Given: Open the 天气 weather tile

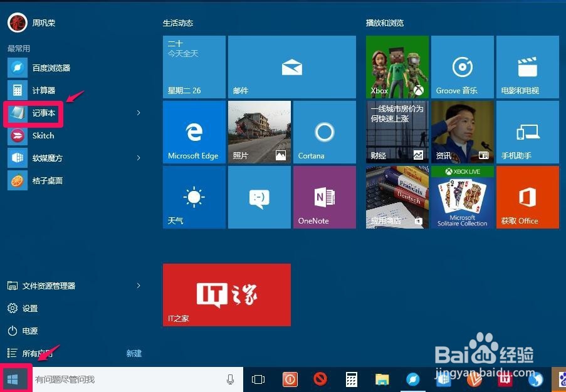Looking at the screenshot, I should coord(194,197).
